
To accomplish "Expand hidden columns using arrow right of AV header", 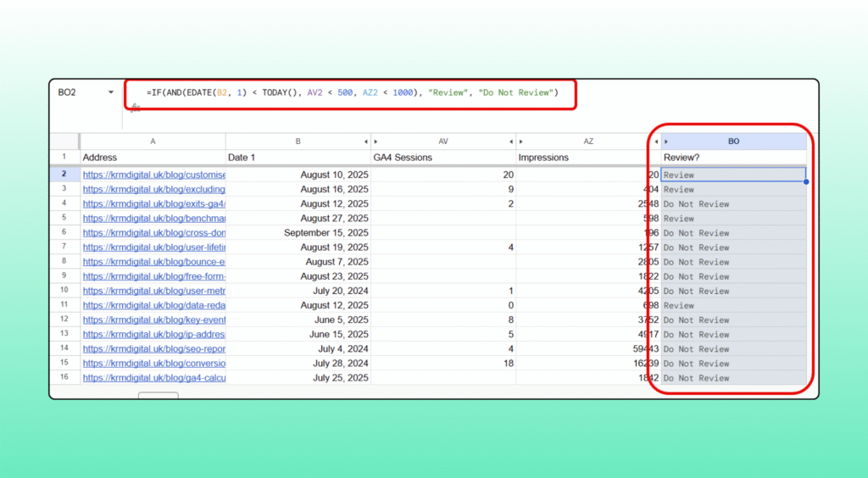I will tap(511, 142).
